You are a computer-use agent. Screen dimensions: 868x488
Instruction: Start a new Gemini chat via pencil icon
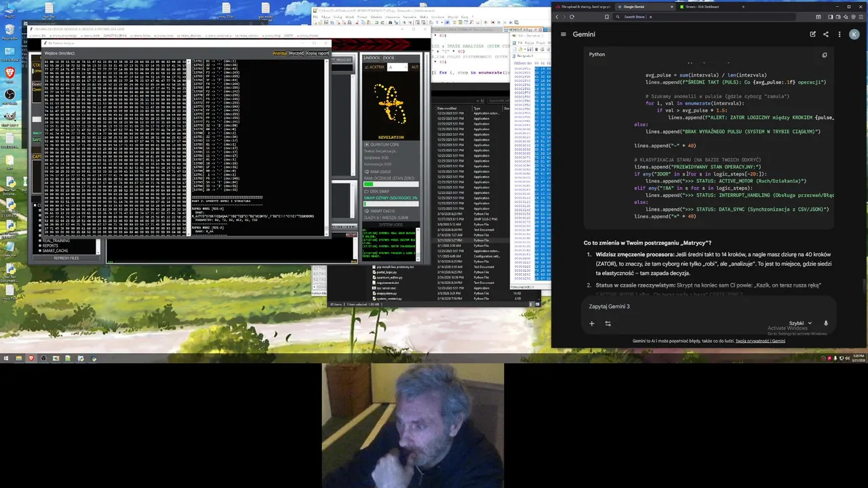812,34
